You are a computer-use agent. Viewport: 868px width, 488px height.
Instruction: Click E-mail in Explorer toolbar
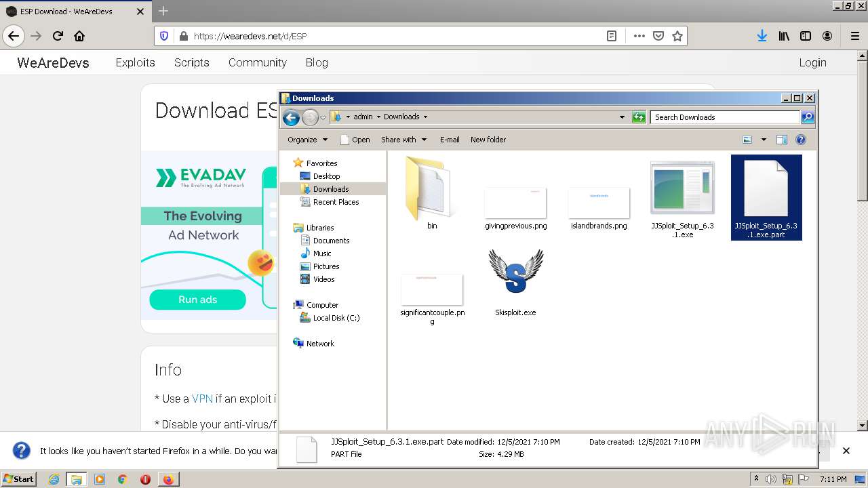pyautogui.click(x=450, y=140)
